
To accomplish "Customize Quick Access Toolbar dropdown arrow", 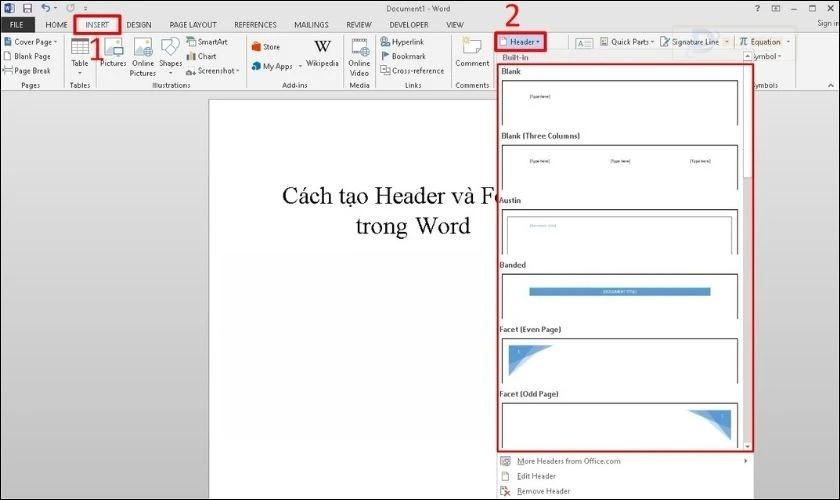I will click(86, 9).
